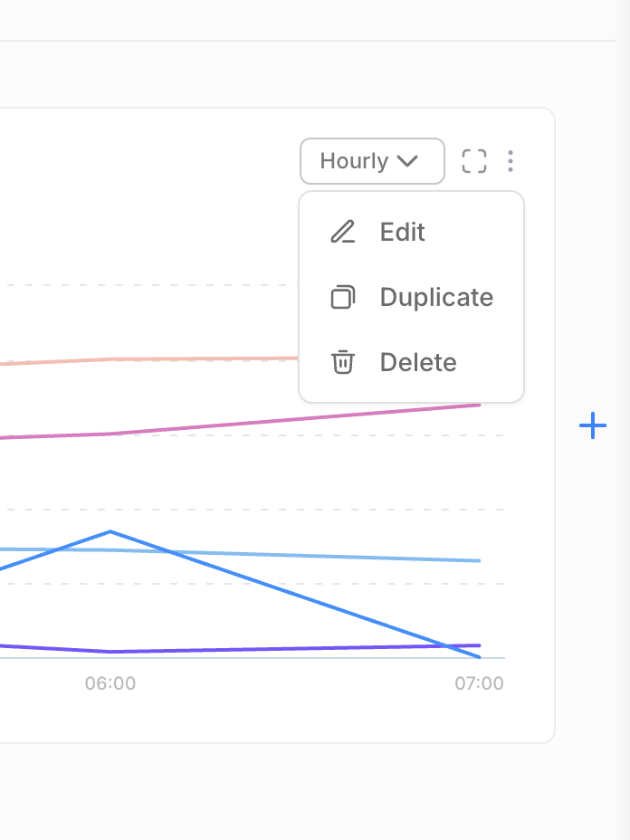Click the magenta line's endpoint at 07:00

(x=480, y=405)
